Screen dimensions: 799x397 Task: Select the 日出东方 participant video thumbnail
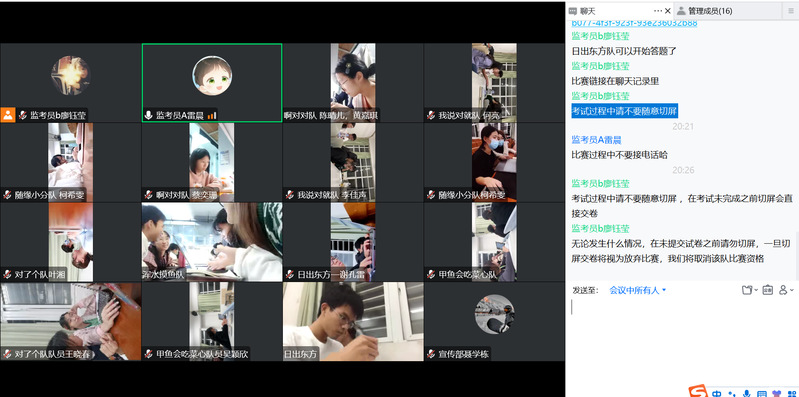353,322
